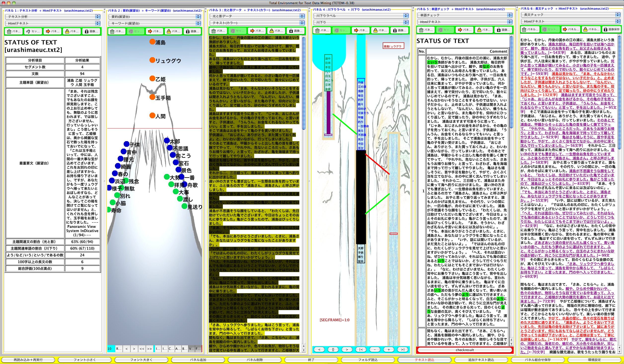Click the trash icon in Panel 1's toolbar
Image resolution: width=624 pixels, height=364 pixels.
click(14, 31)
